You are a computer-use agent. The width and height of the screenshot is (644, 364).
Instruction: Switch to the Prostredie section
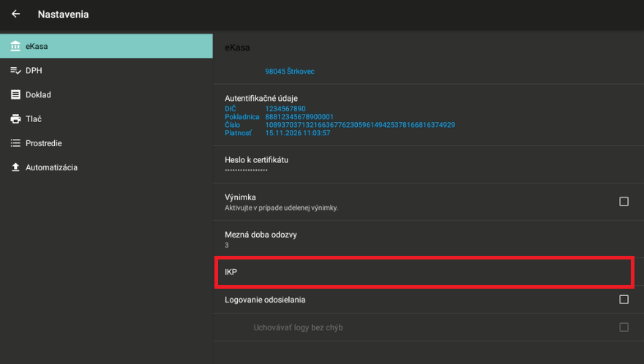(x=44, y=143)
